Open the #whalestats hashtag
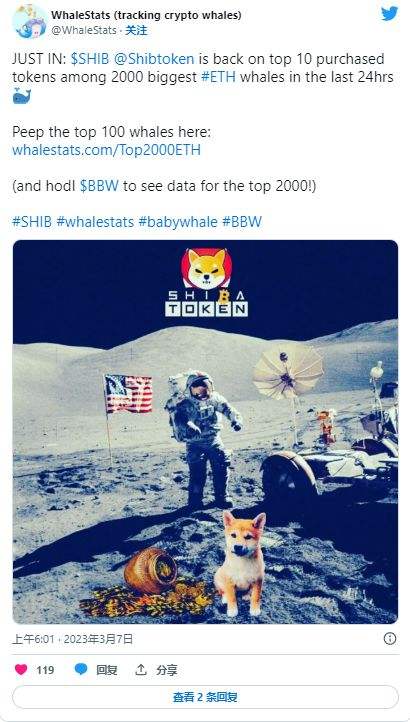The width and height of the screenshot is (410, 722). pos(95,221)
